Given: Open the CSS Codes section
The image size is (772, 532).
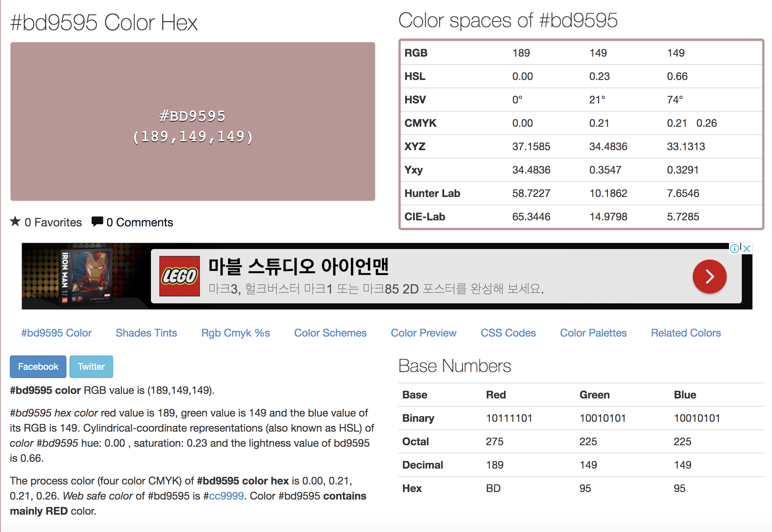Looking at the screenshot, I should pos(508,333).
